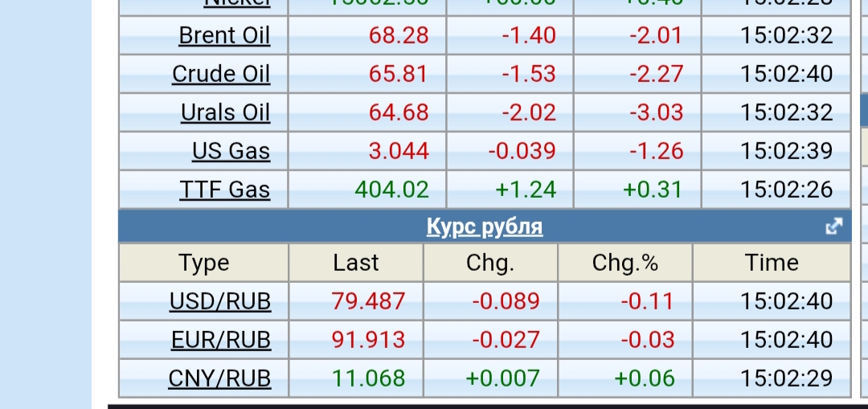Image resolution: width=868 pixels, height=409 pixels.
Task: Click the USD/RUB last price 79.487
Action: [368, 301]
